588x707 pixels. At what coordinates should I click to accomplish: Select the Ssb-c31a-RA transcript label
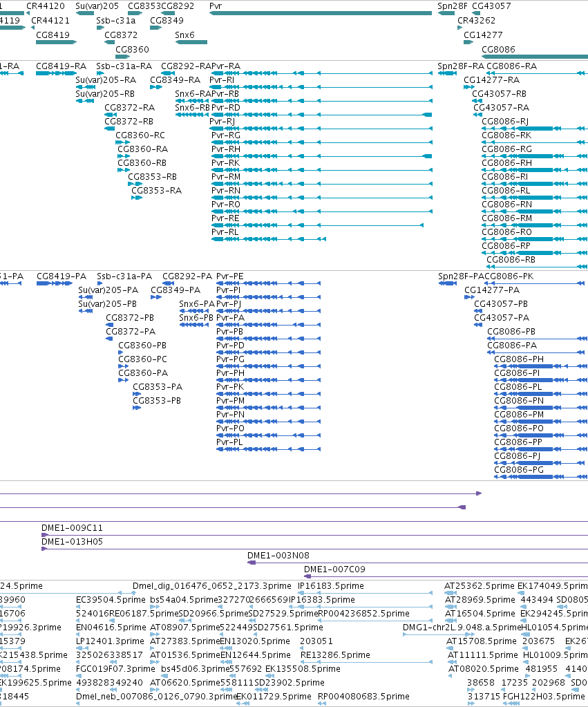tap(124, 66)
